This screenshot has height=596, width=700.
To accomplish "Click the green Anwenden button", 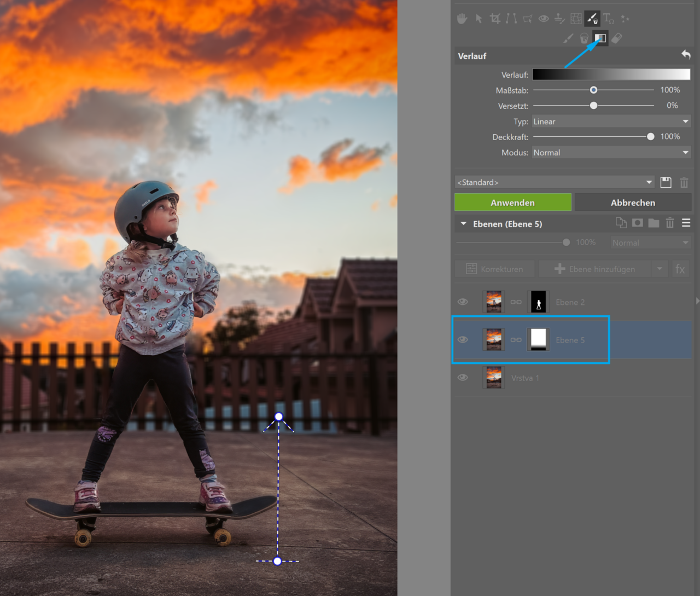I will point(512,202).
